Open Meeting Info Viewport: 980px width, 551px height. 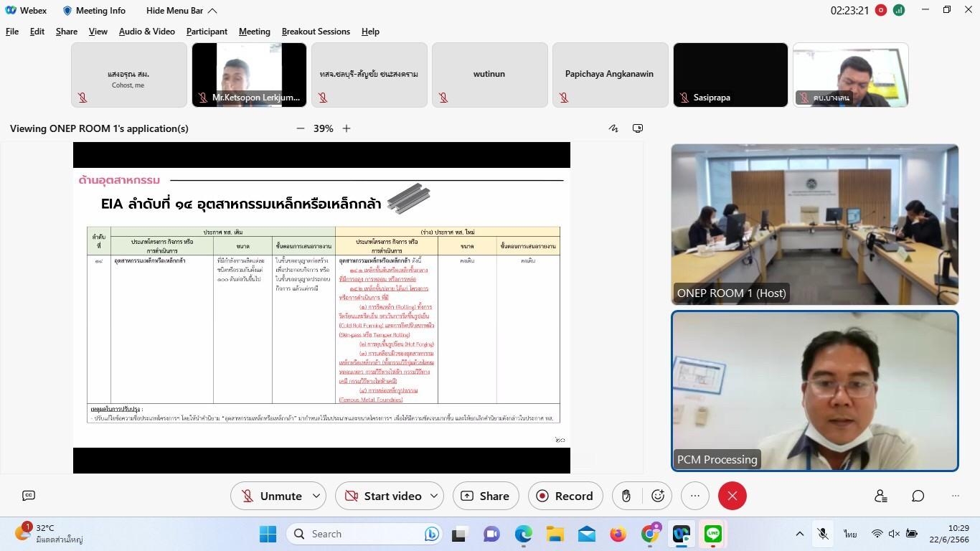click(94, 11)
